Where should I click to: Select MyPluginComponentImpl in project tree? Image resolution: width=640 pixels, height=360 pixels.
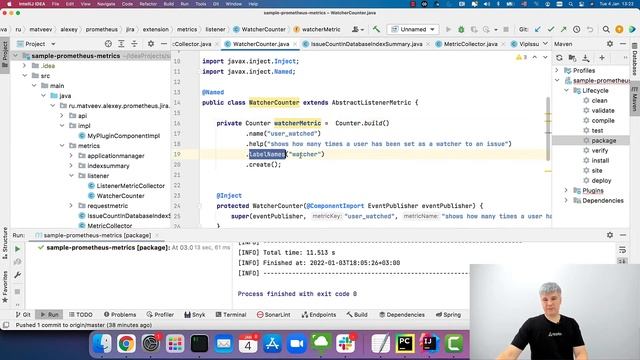point(123,136)
